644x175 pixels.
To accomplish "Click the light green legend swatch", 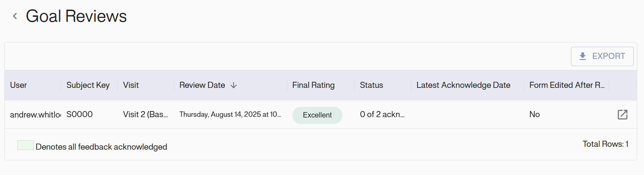I will click(x=26, y=145).
